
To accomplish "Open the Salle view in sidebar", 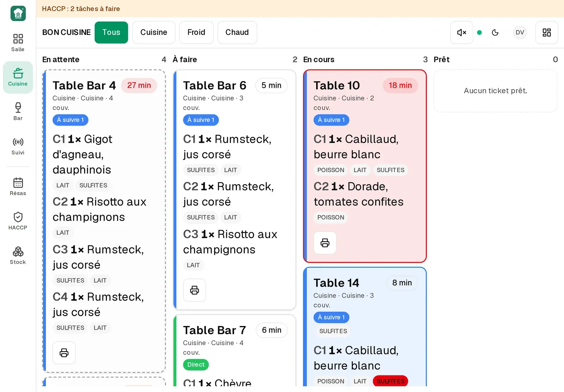I will 18,43.
